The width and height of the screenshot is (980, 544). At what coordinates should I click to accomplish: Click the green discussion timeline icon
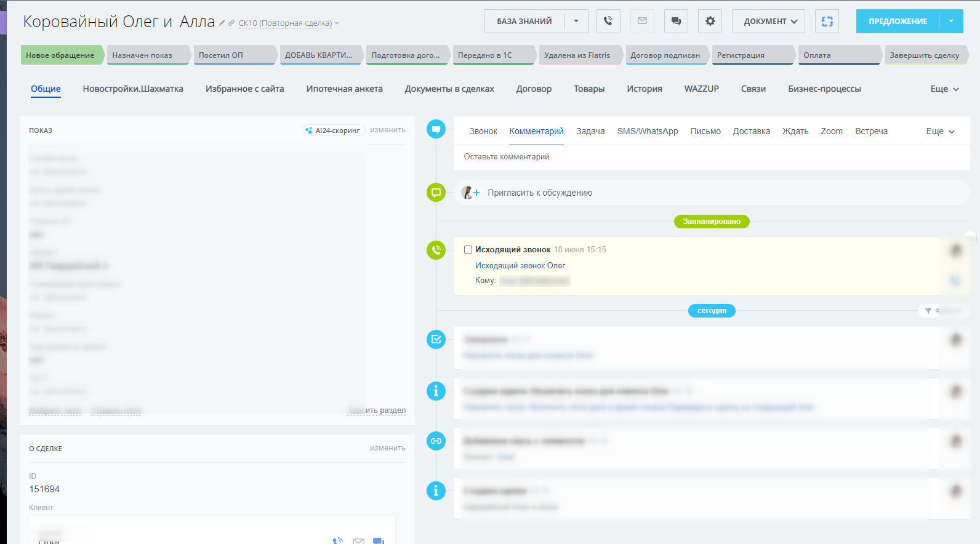click(436, 192)
